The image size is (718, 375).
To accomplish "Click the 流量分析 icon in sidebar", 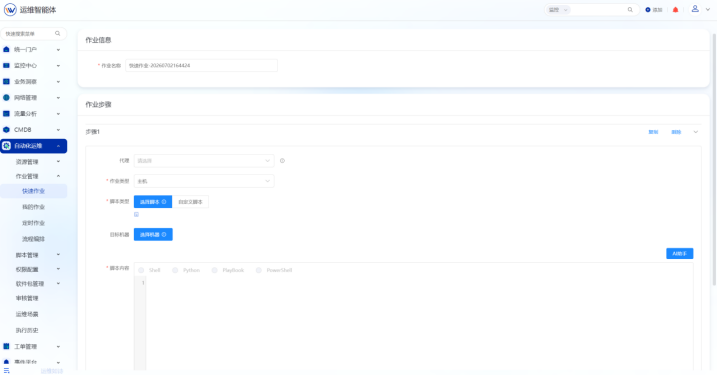I will point(6,114).
